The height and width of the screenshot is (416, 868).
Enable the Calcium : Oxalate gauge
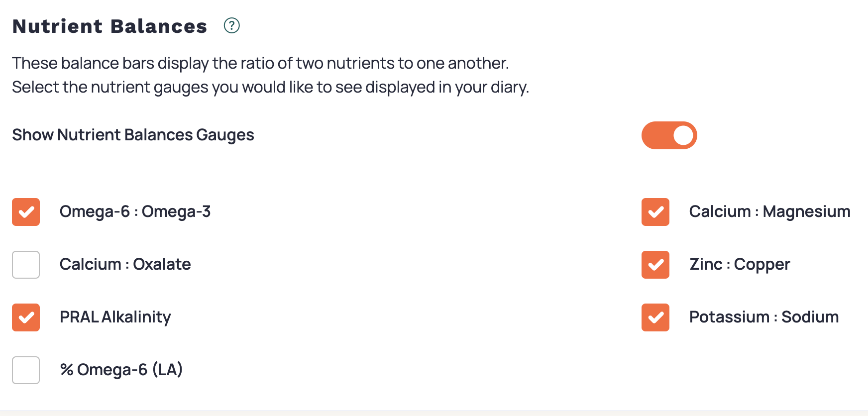(25, 265)
